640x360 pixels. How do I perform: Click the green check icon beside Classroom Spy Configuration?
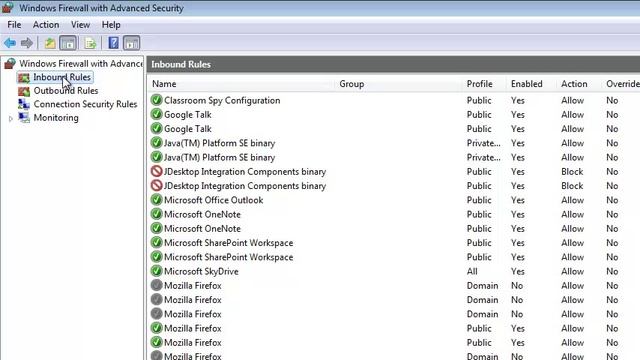pos(156,100)
